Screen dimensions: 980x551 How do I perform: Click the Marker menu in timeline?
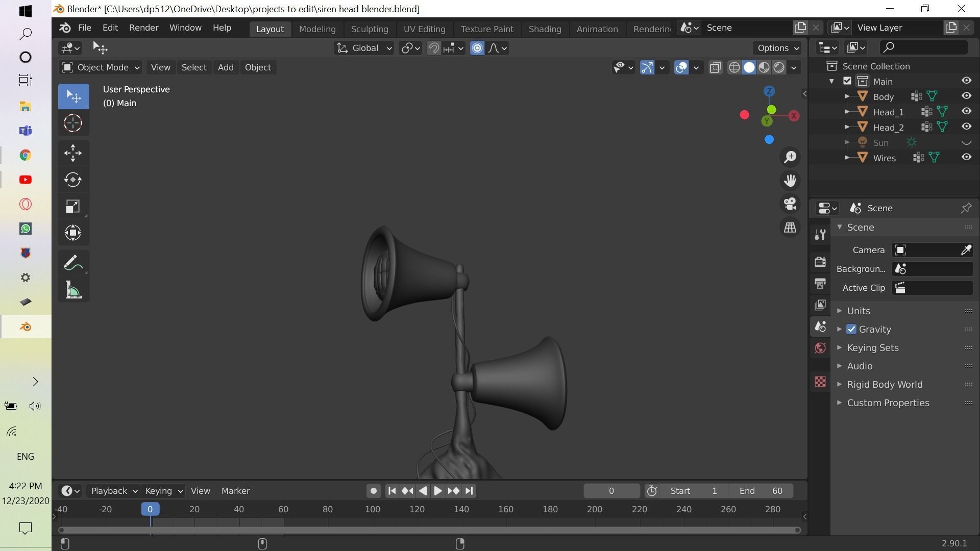tap(235, 491)
